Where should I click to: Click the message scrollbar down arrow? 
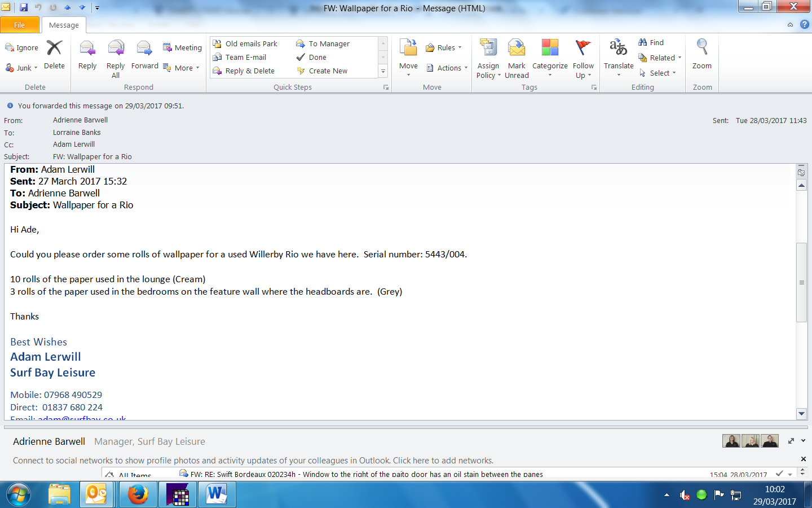[x=801, y=414]
